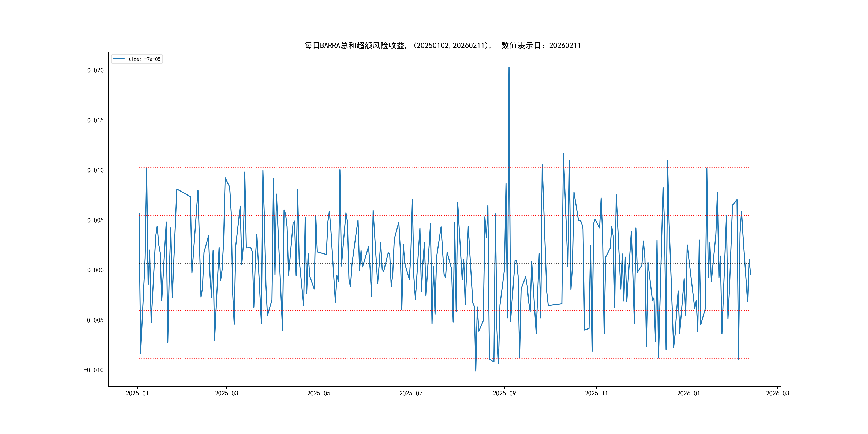
Task: Click the 'size: -7e-05' legend label
Action: (x=144, y=59)
